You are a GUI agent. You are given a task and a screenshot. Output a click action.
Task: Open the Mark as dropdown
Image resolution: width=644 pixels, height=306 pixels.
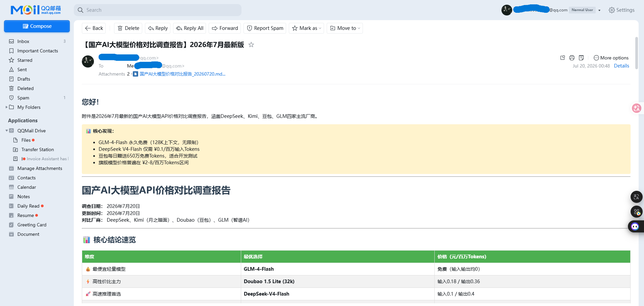[307, 28]
